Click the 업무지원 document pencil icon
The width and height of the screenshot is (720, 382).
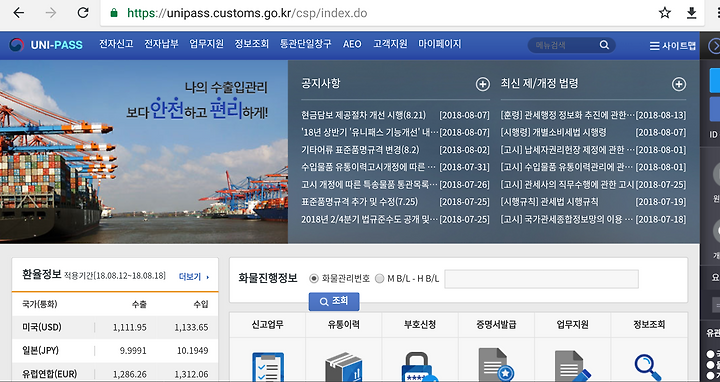click(572, 366)
